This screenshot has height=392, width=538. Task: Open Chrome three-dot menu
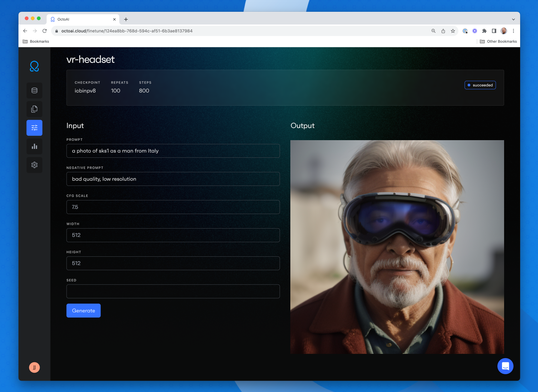pos(513,31)
